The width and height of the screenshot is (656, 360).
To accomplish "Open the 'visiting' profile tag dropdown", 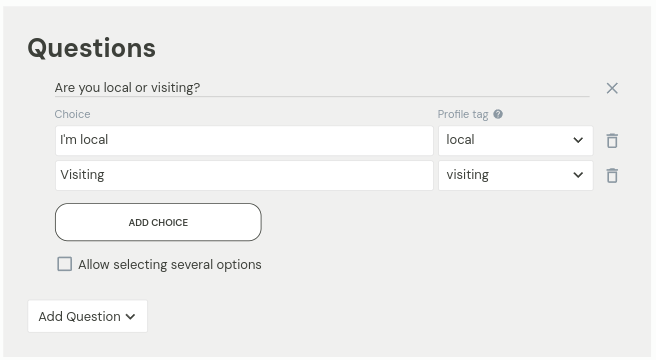I will pyautogui.click(x=515, y=175).
